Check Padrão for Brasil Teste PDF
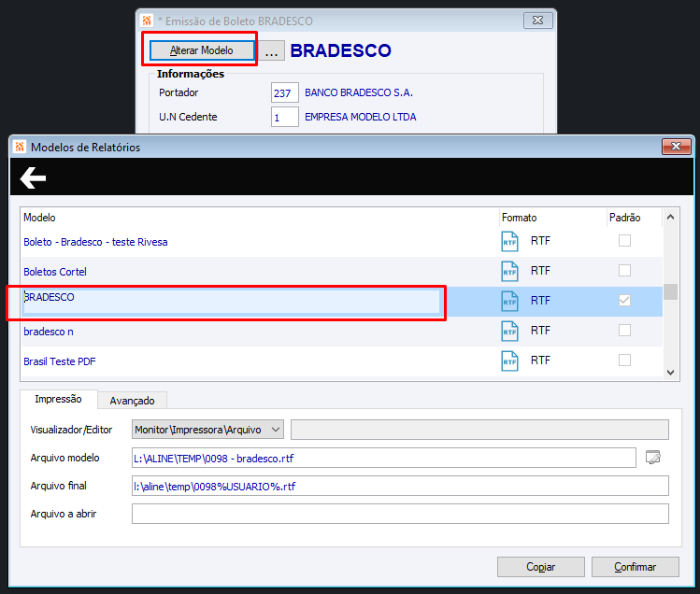This screenshot has width=700, height=594. coord(624,361)
